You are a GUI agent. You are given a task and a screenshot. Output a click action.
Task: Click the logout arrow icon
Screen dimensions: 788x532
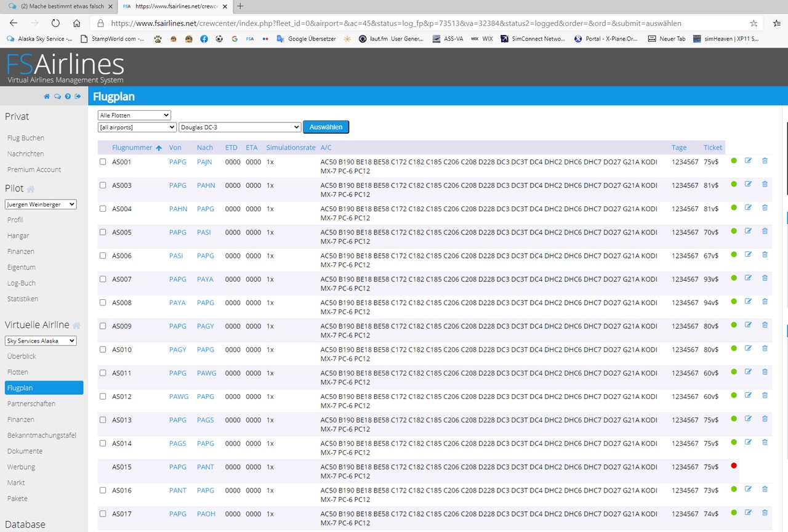tap(78, 96)
